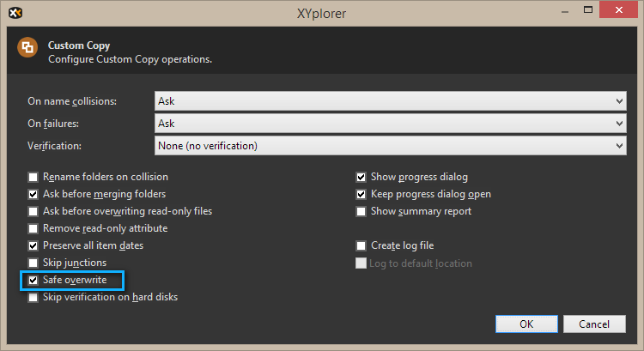Confirm settings with the OK button
The image size is (644, 351).
(x=526, y=324)
